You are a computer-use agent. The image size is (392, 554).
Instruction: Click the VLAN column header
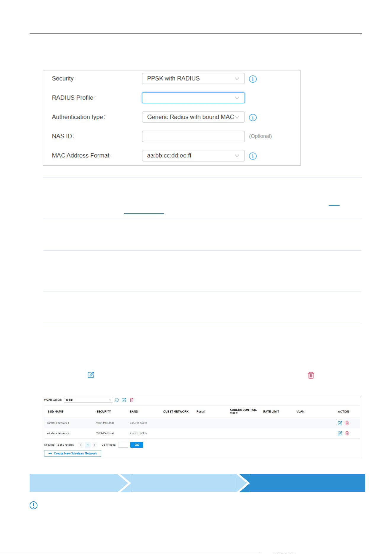click(300, 412)
